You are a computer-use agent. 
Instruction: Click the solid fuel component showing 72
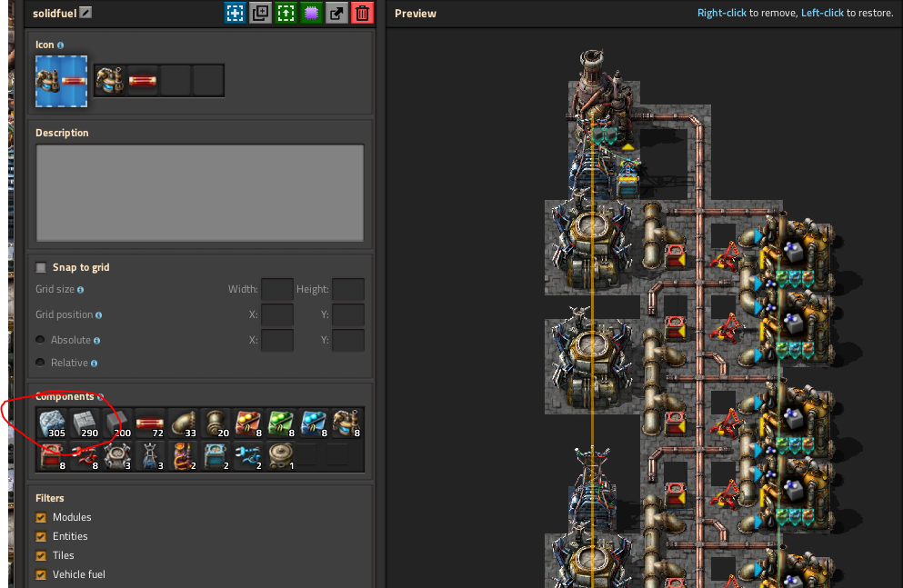tap(150, 424)
